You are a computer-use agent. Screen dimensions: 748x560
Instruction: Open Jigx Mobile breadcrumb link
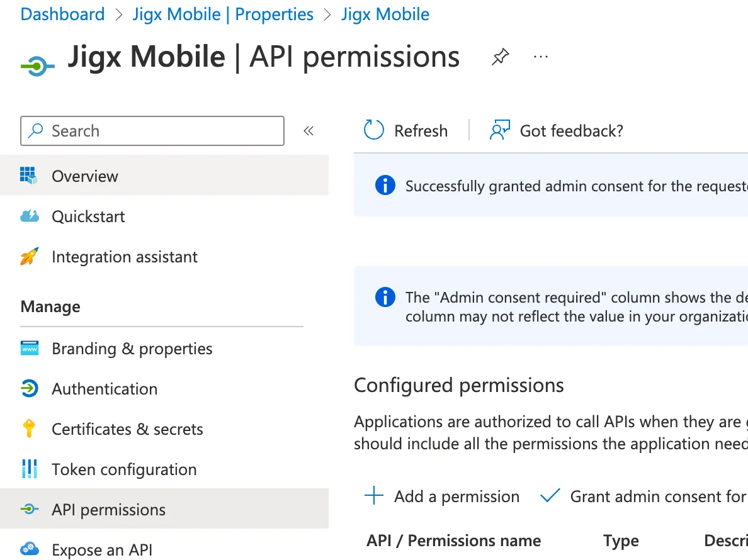tap(385, 14)
